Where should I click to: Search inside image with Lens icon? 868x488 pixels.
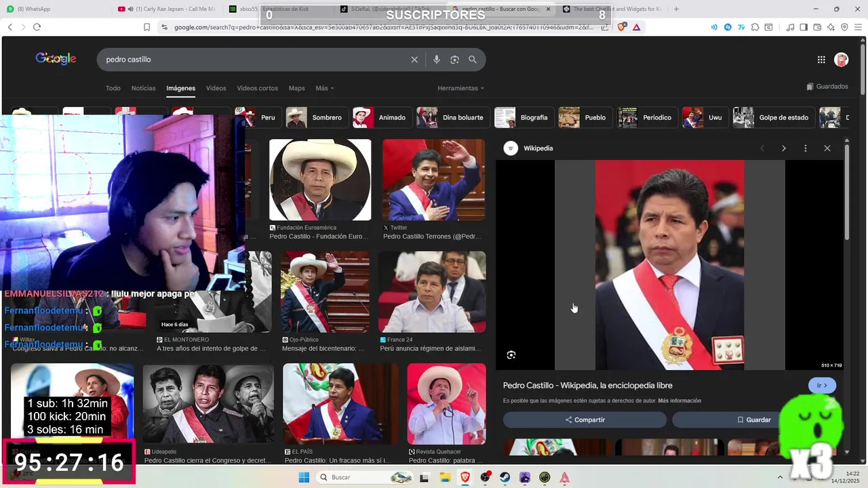coord(511,354)
